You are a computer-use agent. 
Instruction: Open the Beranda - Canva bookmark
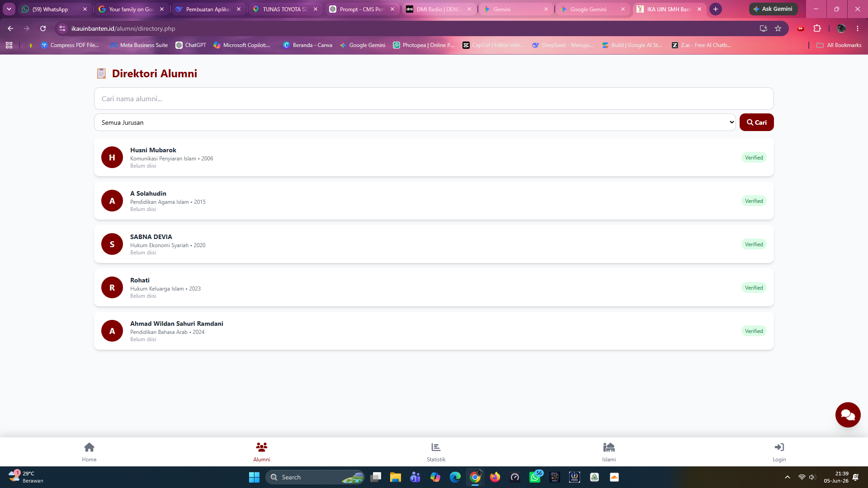click(307, 45)
